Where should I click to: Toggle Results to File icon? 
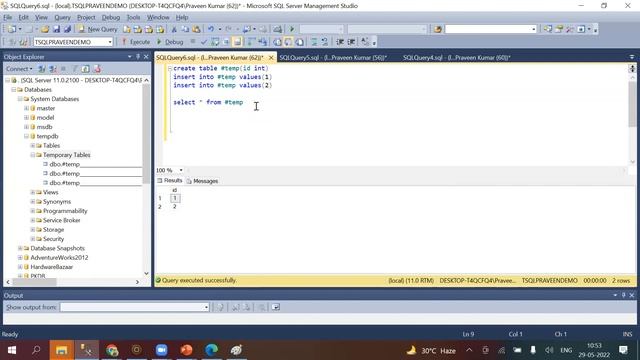(300, 42)
